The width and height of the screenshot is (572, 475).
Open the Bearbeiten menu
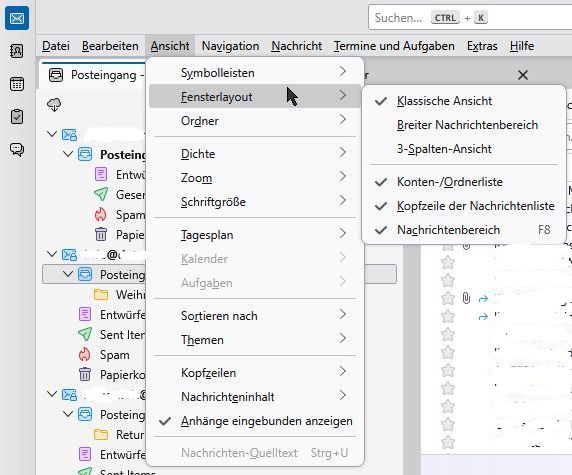pos(110,46)
